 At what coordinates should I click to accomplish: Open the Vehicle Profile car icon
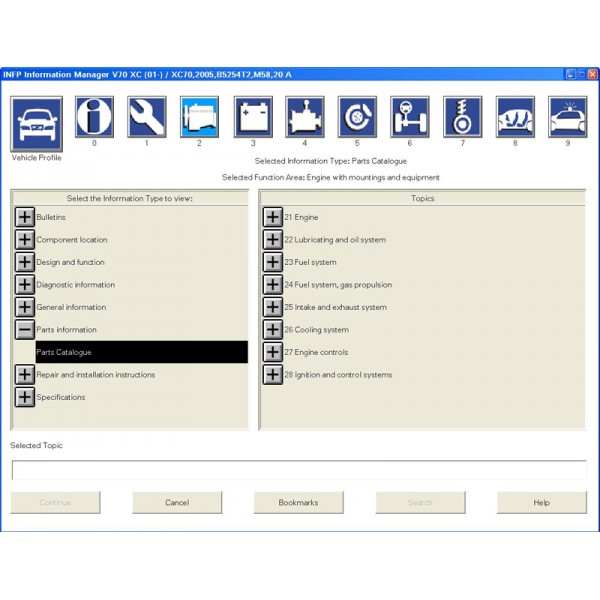36,123
